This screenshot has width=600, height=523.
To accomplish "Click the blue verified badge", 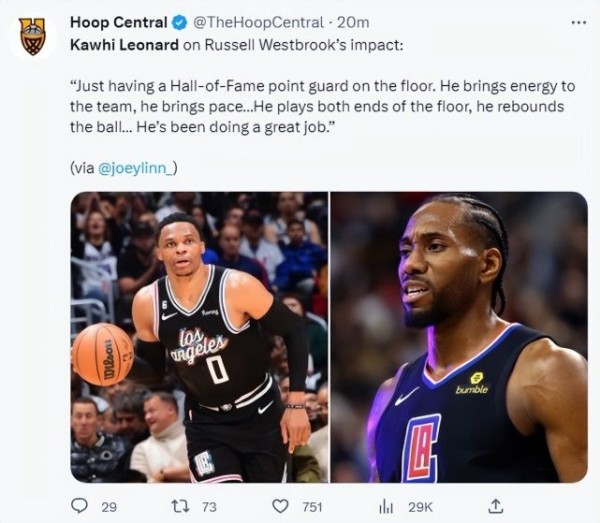I will click(179, 23).
